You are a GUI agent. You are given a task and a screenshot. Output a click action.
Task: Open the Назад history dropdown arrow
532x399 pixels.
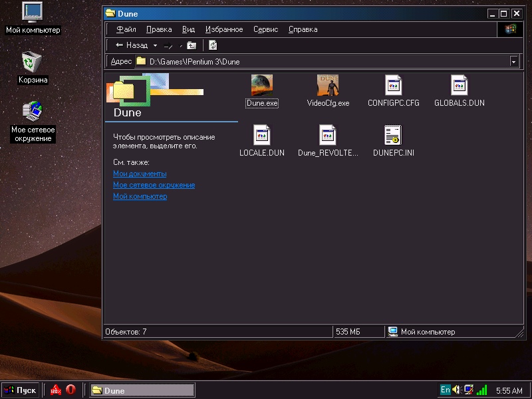coord(155,45)
